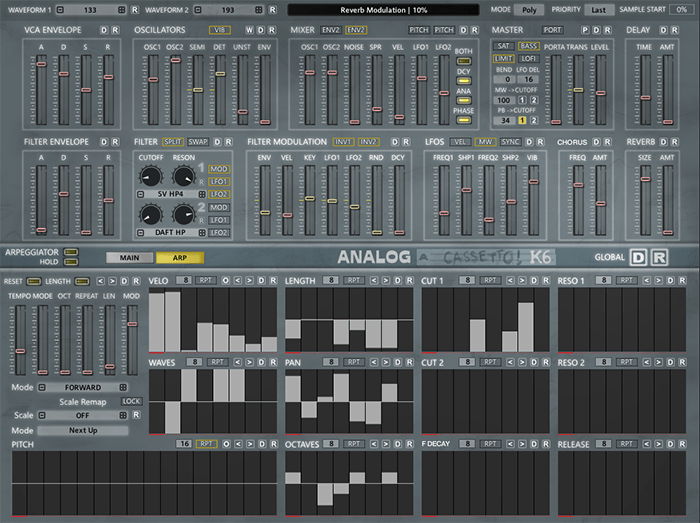Click the O button in VELO sequencer header

click(225, 281)
